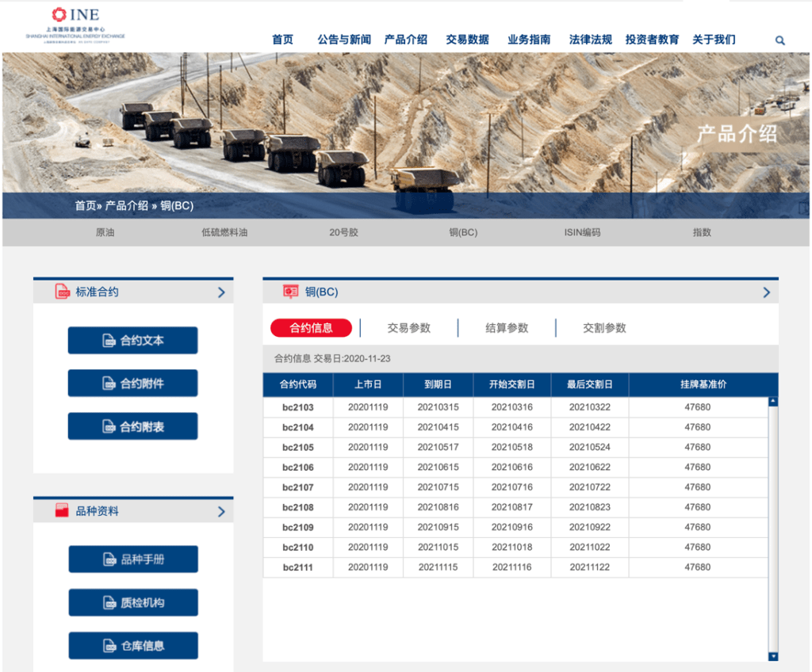The width and height of the screenshot is (812, 672).
Task: Click the INE logo
Action: coord(75,24)
